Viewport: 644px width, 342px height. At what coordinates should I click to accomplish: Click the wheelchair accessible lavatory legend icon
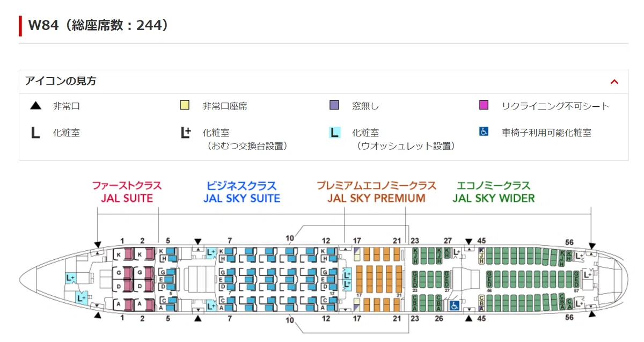484,132
